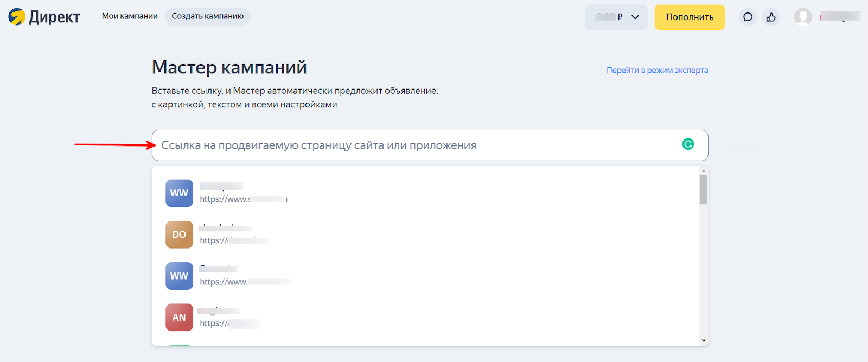Focus the promoted page link input field

[412, 145]
